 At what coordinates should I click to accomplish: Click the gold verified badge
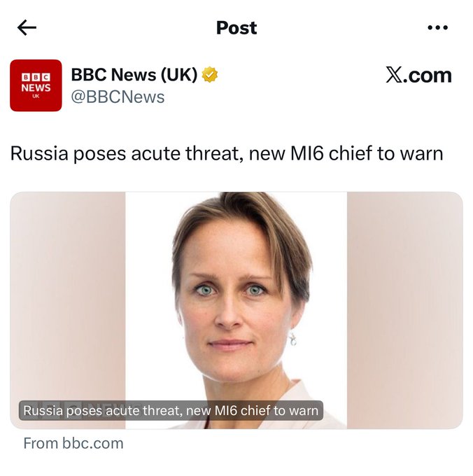(x=210, y=75)
